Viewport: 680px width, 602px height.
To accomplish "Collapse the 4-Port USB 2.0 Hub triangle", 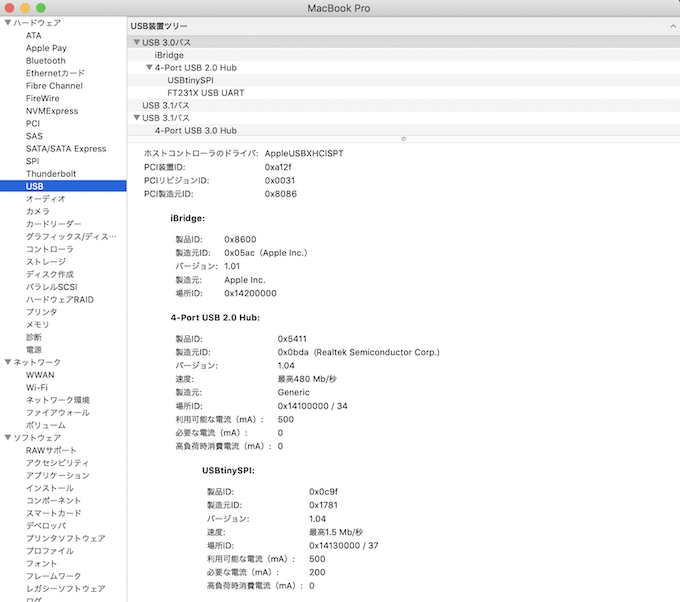I will point(149,68).
